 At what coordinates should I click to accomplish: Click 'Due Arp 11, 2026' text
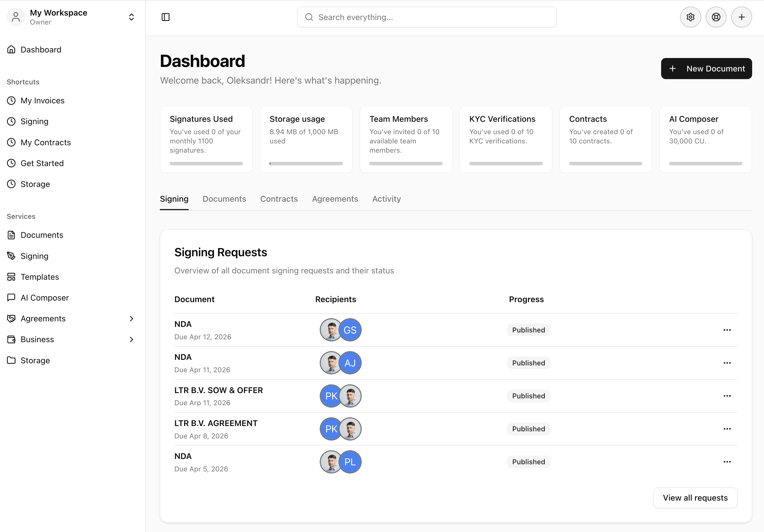pyautogui.click(x=202, y=403)
